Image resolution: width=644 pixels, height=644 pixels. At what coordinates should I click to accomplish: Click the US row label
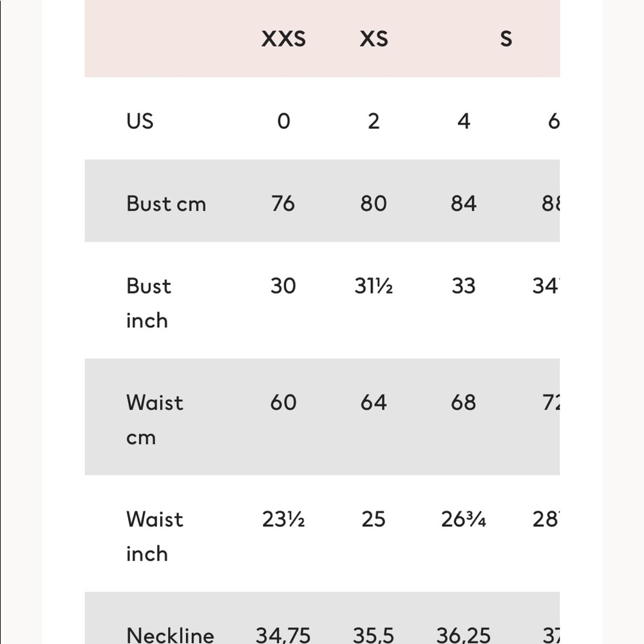(x=140, y=121)
